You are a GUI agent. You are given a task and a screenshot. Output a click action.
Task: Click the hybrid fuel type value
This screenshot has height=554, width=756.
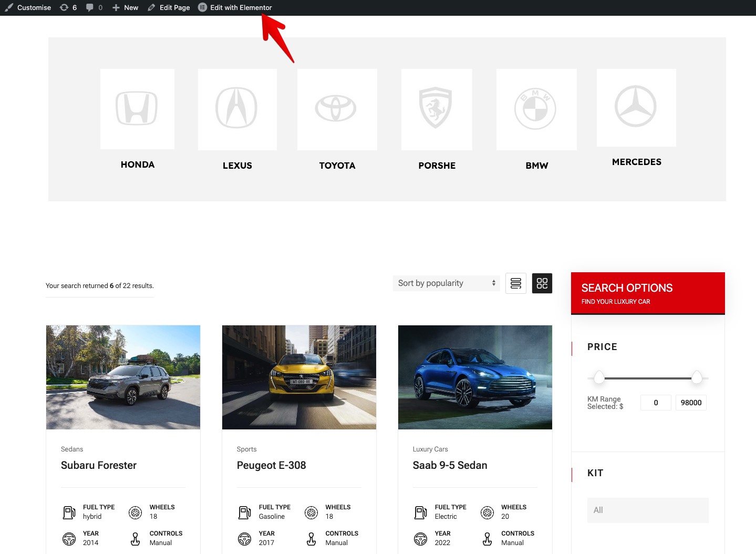coord(92,517)
